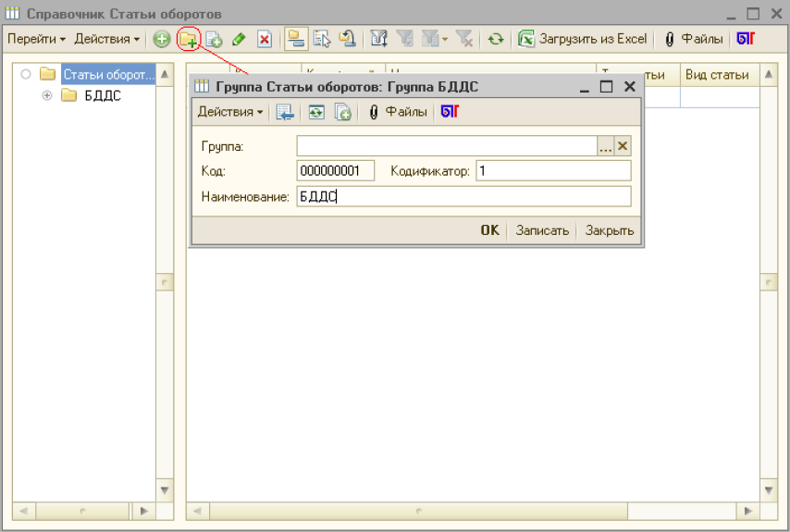
Task: Open the Перейти menu in main toolbar
Action: (x=37, y=39)
